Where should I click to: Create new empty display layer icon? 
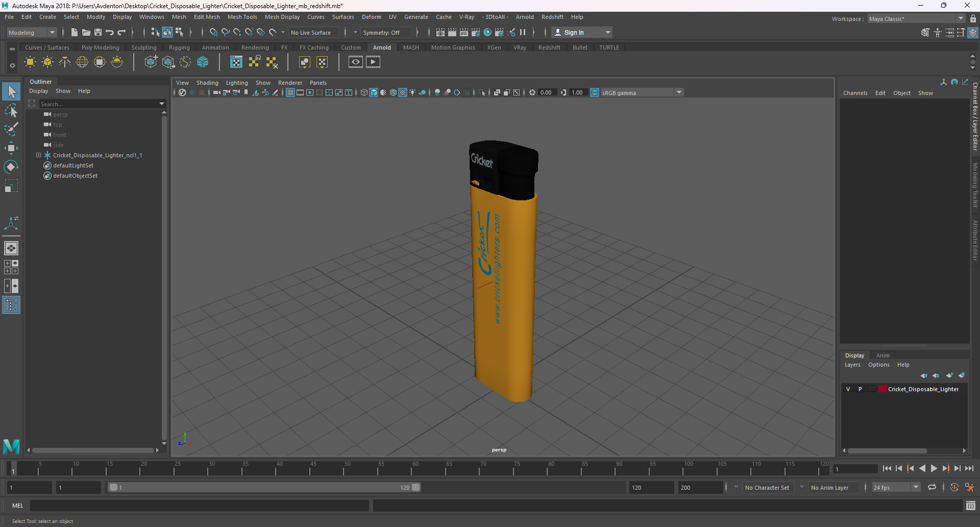949,375
